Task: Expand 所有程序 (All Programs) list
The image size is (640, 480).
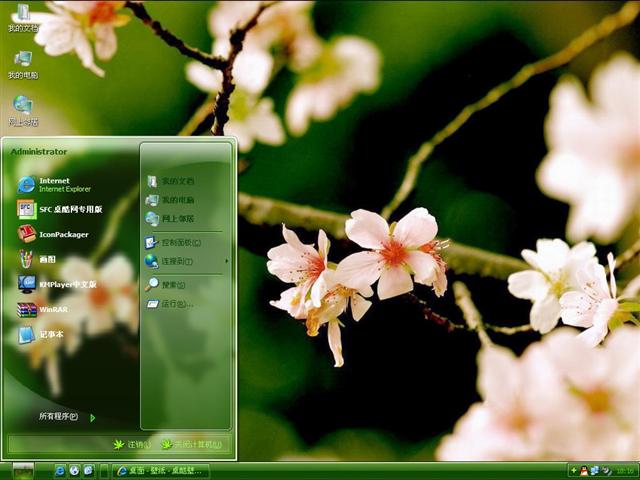Action: (x=67, y=417)
